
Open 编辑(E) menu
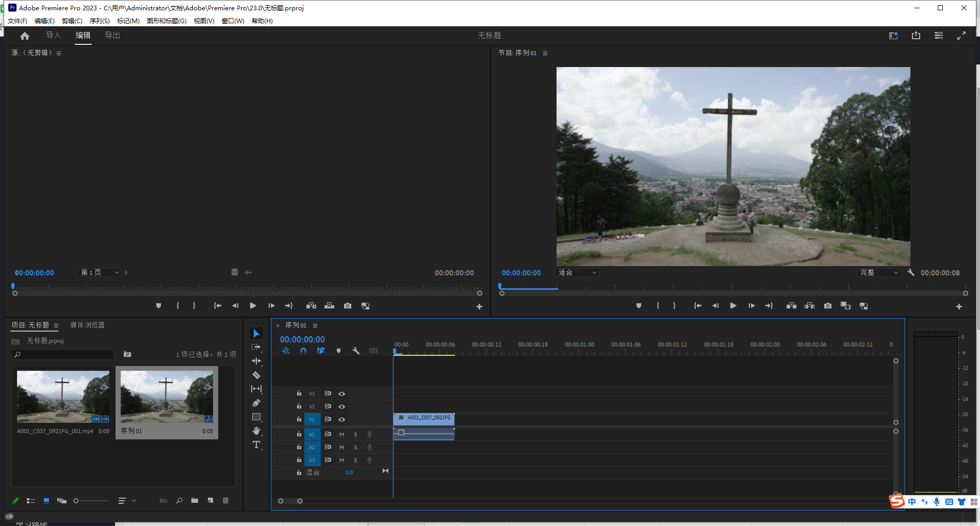44,21
